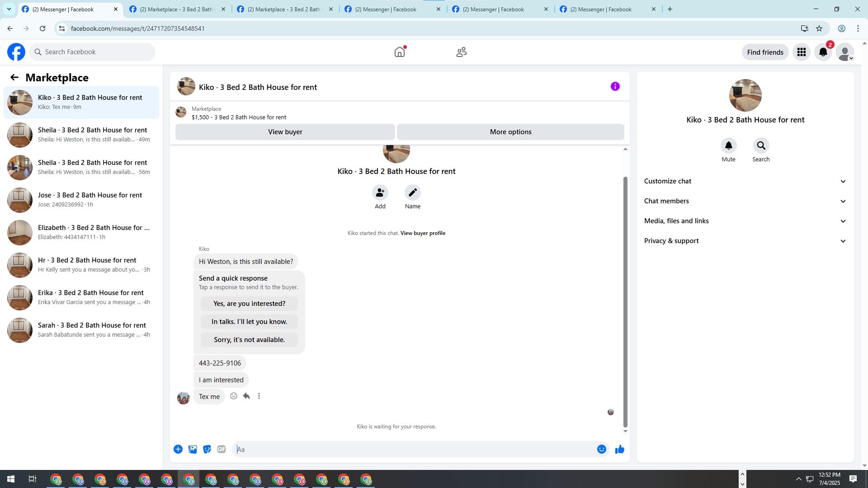Click the Aa message input field
The width and height of the screenshot is (868, 488).
[414, 449]
